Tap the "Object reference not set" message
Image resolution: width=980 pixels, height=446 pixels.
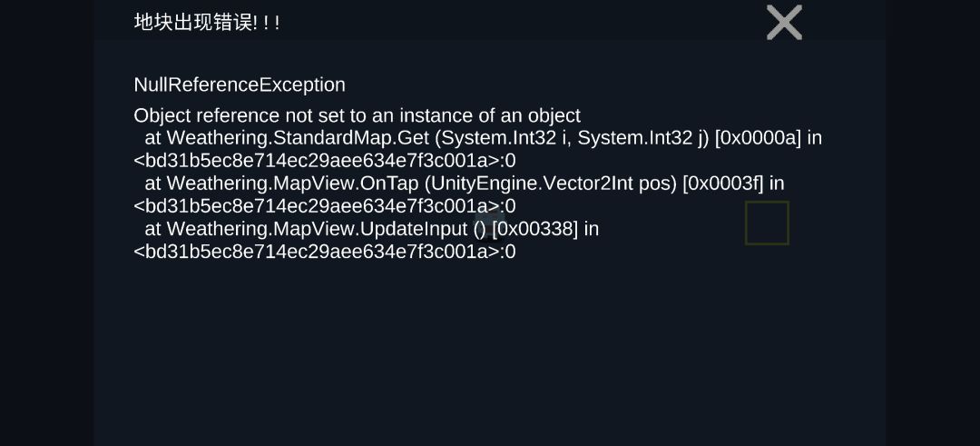click(x=357, y=115)
